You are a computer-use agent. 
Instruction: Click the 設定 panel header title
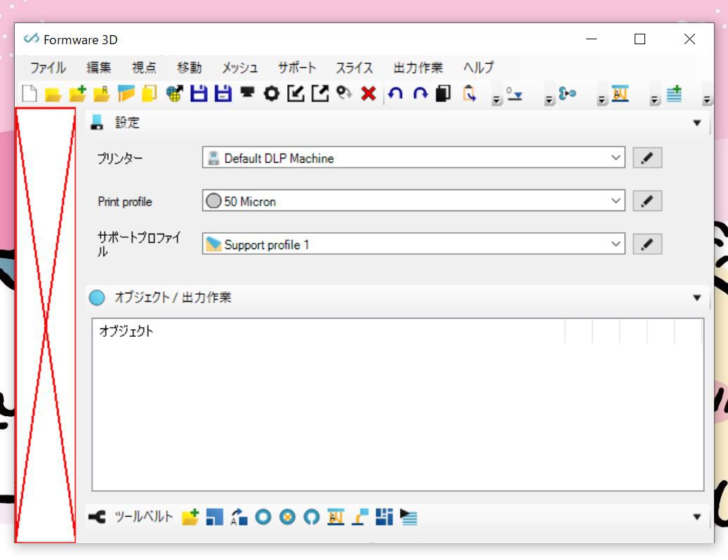[x=127, y=123]
